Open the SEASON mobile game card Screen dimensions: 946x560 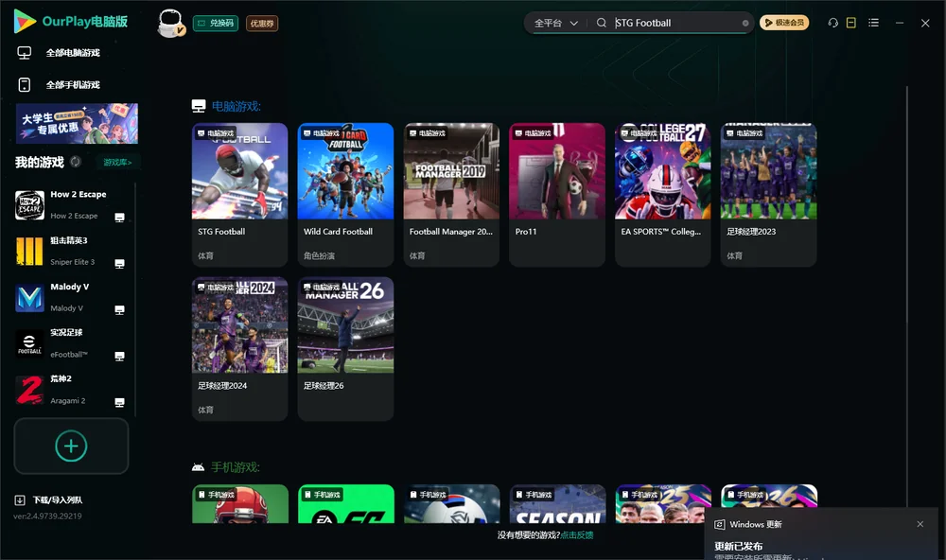pyautogui.click(x=557, y=504)
